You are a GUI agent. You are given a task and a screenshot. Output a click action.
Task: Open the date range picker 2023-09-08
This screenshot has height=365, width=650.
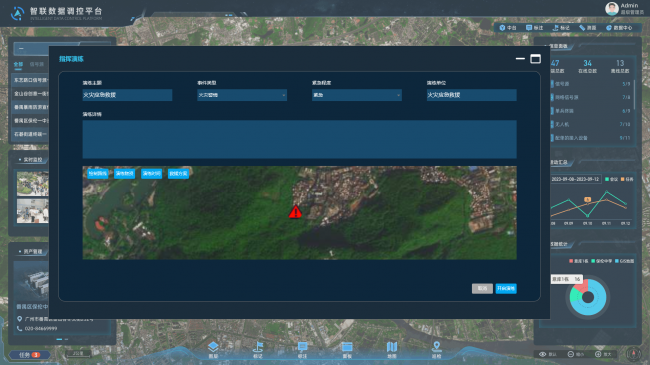click(x=575, y=179)
